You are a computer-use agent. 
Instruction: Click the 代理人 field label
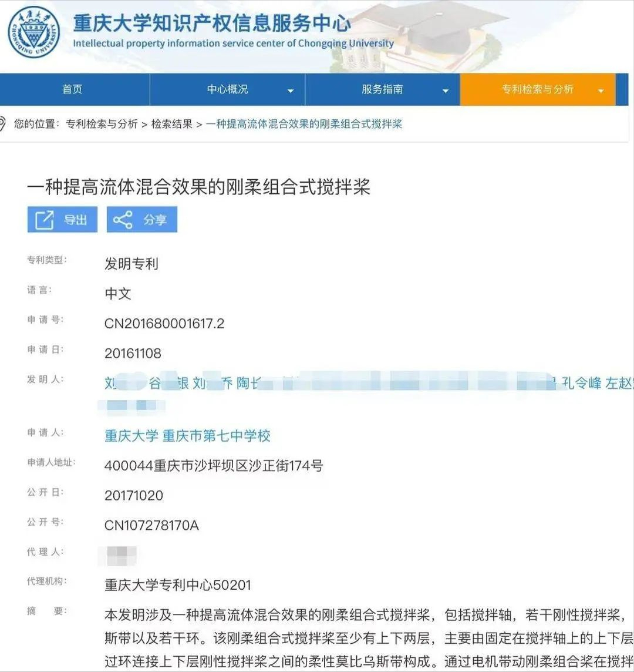pyautogui.click(x=45, y=552)
